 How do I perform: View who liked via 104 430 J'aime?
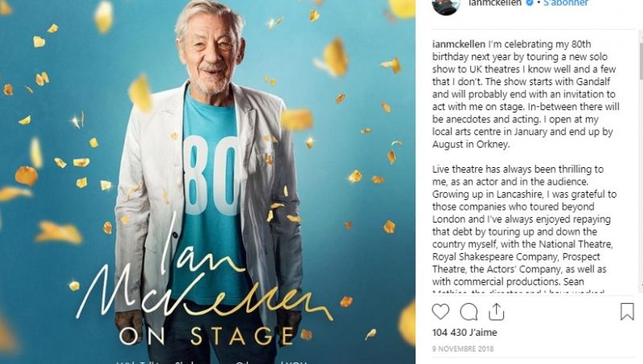(465, 333)
